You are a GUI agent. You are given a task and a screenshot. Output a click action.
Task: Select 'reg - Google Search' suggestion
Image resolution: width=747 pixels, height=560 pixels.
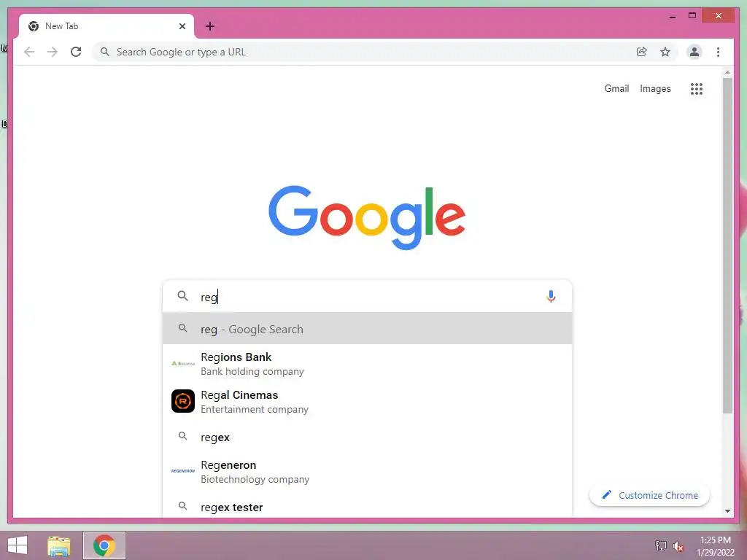click(367, 329)
